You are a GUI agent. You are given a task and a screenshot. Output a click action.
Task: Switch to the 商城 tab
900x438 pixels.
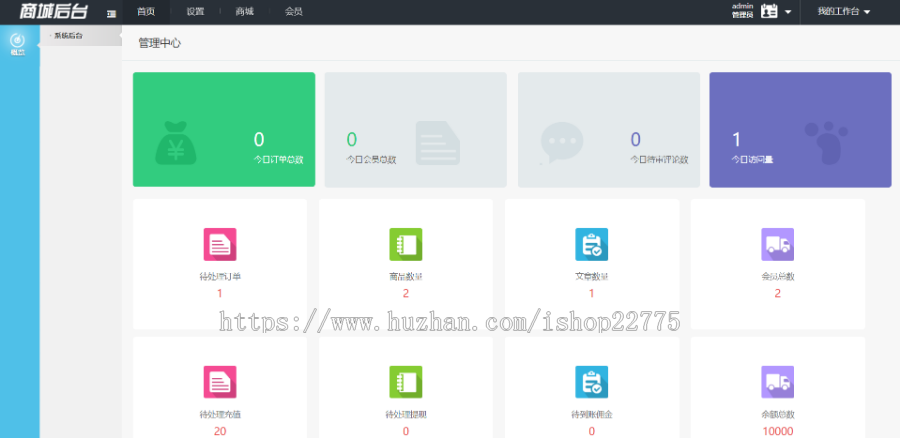[245, 12]
